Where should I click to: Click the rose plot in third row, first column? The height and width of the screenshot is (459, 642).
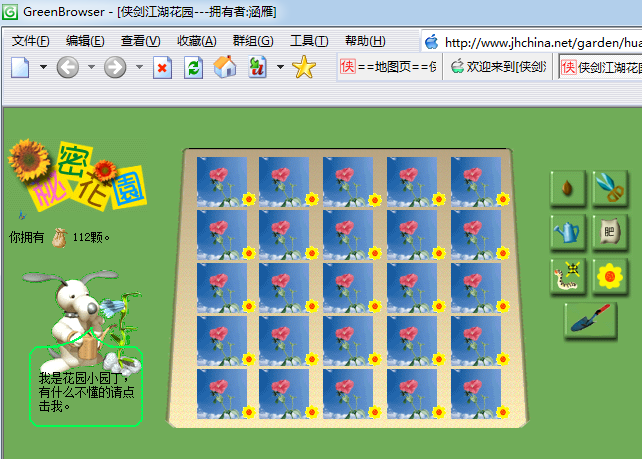coord(222,288)
